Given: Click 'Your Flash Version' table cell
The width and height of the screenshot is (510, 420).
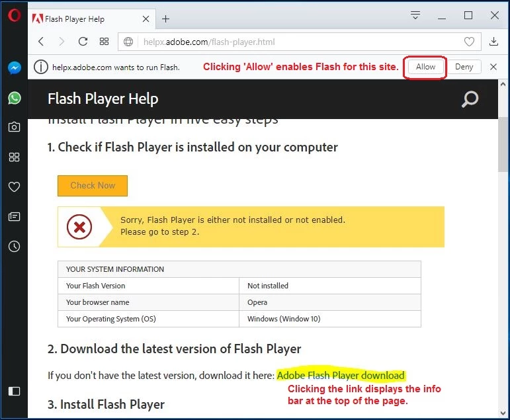Looking at the screenshot, I should click(x=148, y=286).
